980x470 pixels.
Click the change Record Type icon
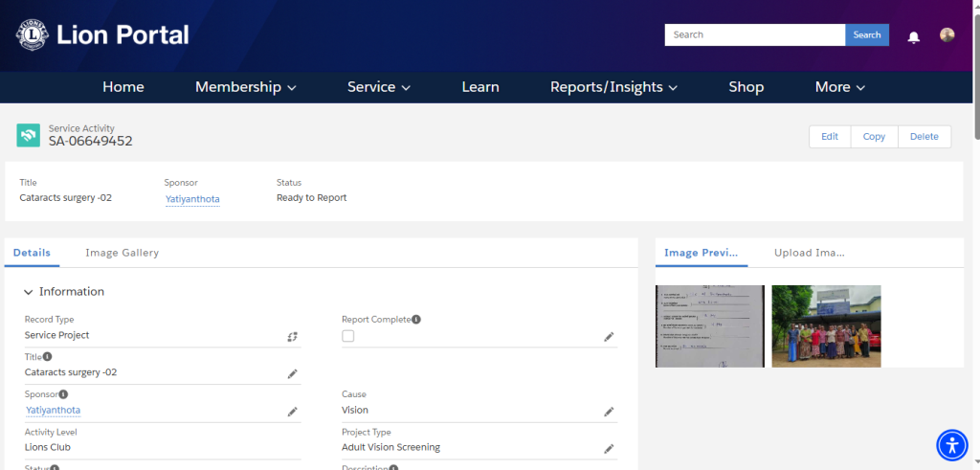click(293, 336)
